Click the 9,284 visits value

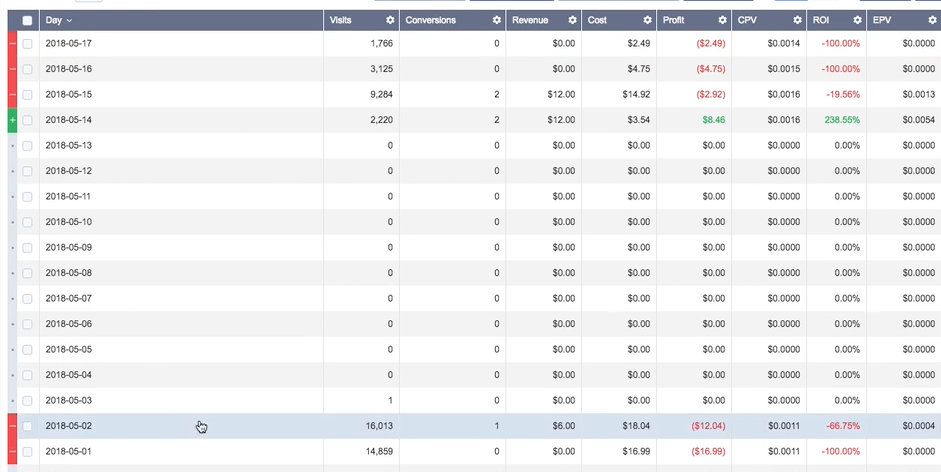[382, 95]
